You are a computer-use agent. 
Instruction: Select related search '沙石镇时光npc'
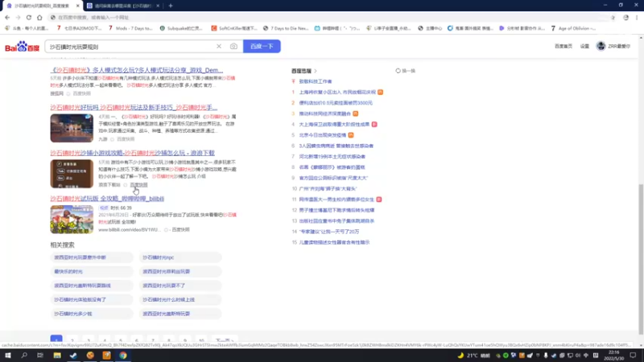pos(180,257)
